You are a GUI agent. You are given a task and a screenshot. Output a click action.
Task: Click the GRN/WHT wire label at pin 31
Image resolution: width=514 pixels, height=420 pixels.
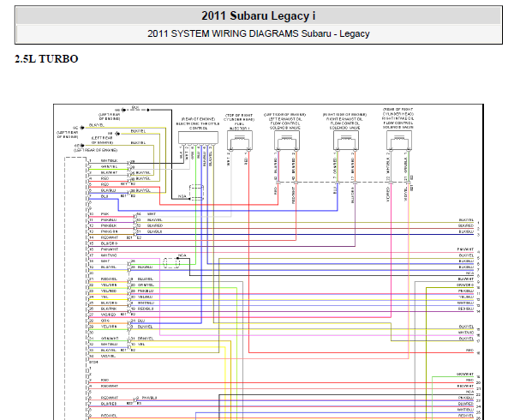(109, 338)
